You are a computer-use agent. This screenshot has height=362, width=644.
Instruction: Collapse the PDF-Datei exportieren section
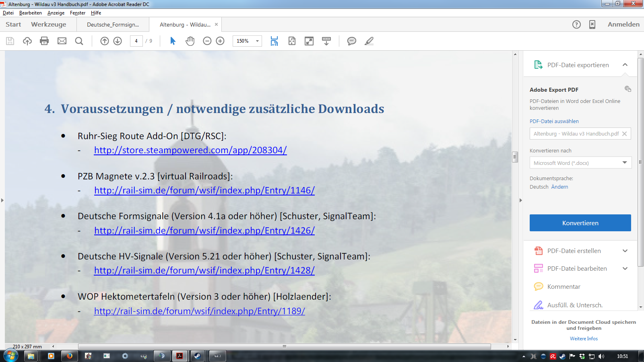point(625,65)
